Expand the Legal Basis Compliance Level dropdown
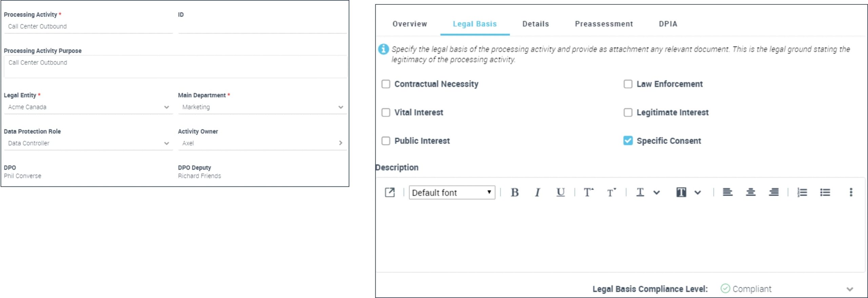 849,289
